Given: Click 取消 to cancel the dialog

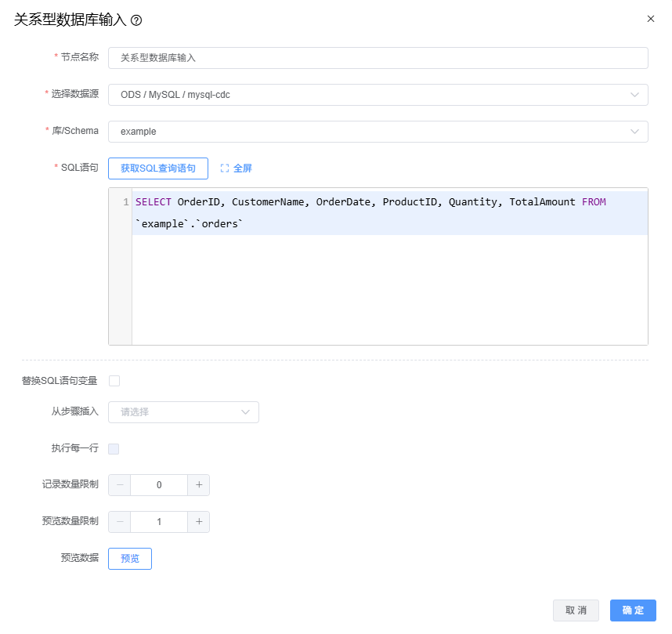Looking at the screenshot, I should pyautogui.click(x=576, y=610).
